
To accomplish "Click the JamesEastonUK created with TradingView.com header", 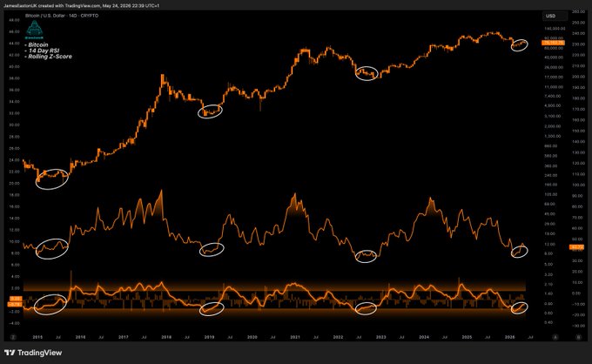I will click(81, 6).
